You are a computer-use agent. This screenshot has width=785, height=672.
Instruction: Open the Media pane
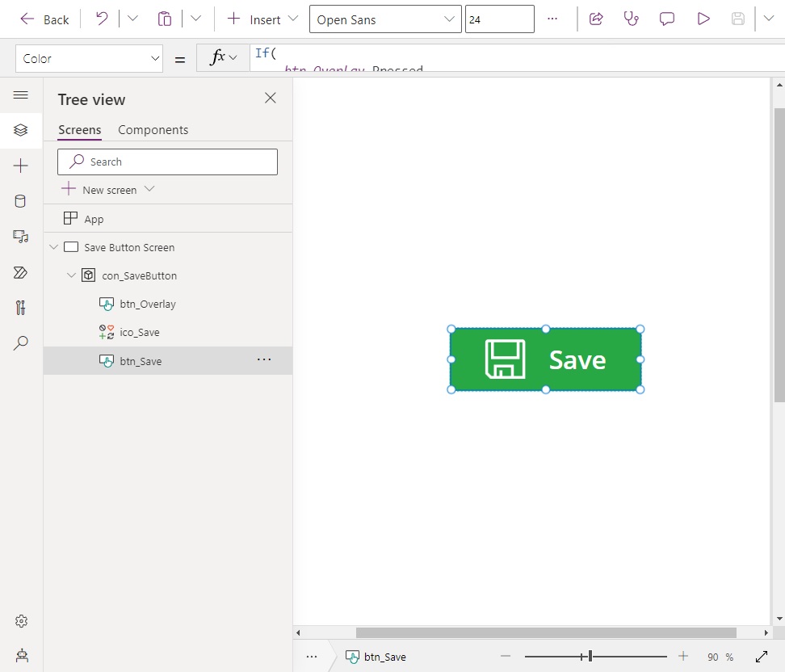click(22, 237)
